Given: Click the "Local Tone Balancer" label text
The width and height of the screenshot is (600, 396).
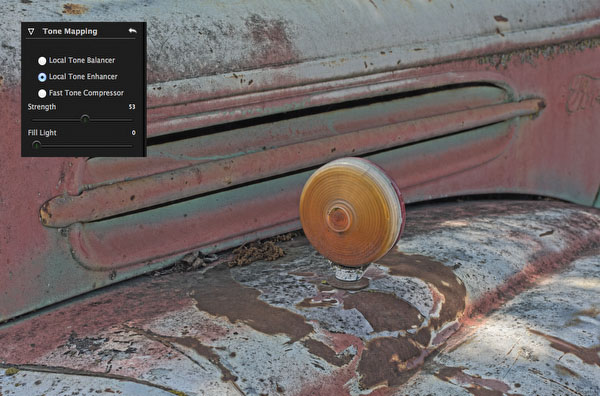Looking at the screenshot, I should click(x=82, y=60).
